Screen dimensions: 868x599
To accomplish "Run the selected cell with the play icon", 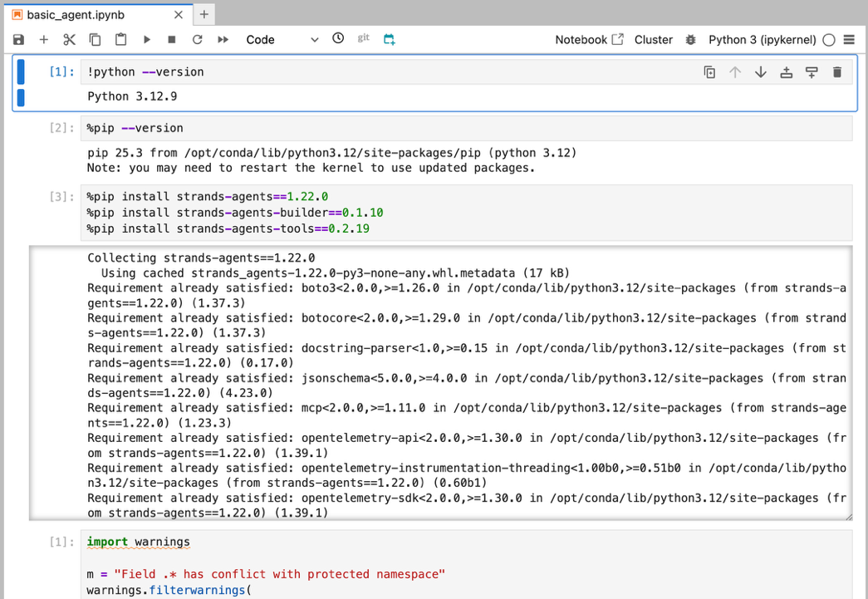I will pos(147,39).
